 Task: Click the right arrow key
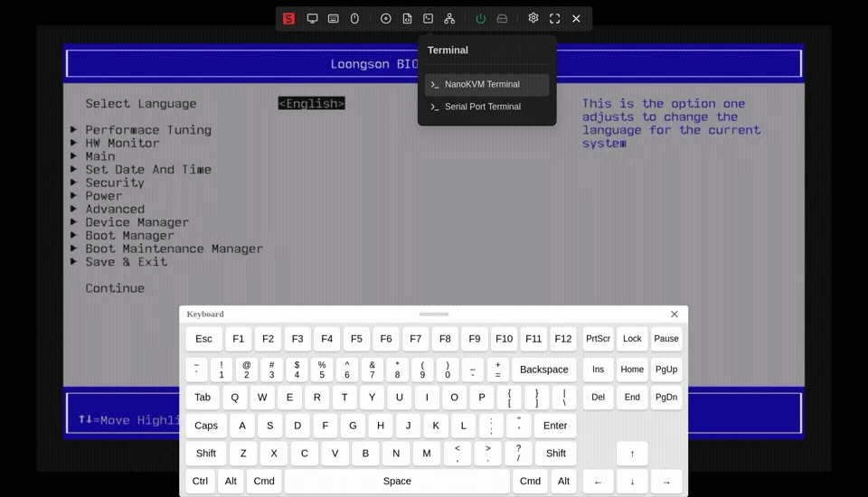click(x=666, y=482)
